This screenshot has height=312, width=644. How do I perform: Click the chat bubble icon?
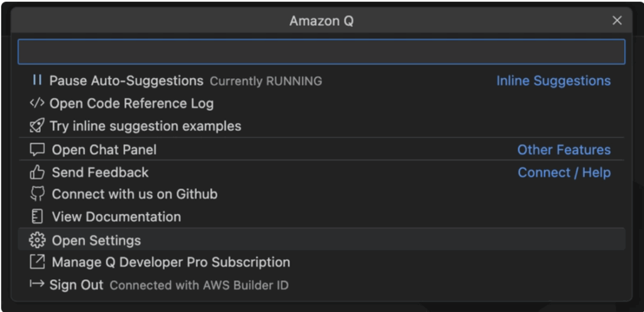pyautogui.click(x=38, y=150)
